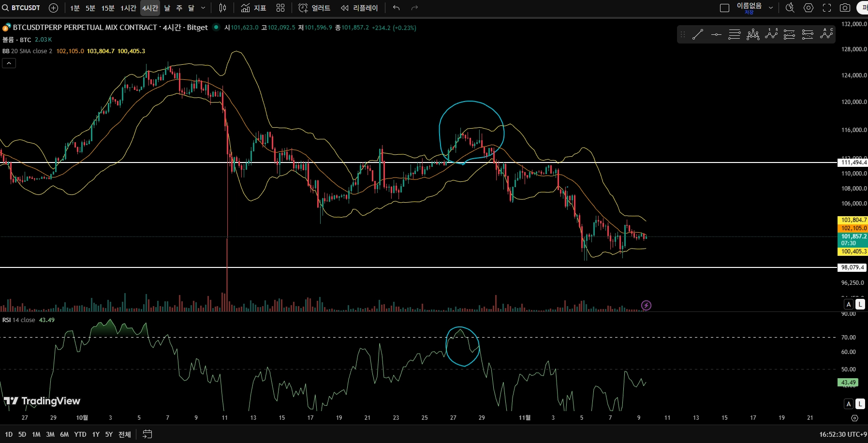
Task: Select the head and shoulders pattern tool
Action: (753, 34)
